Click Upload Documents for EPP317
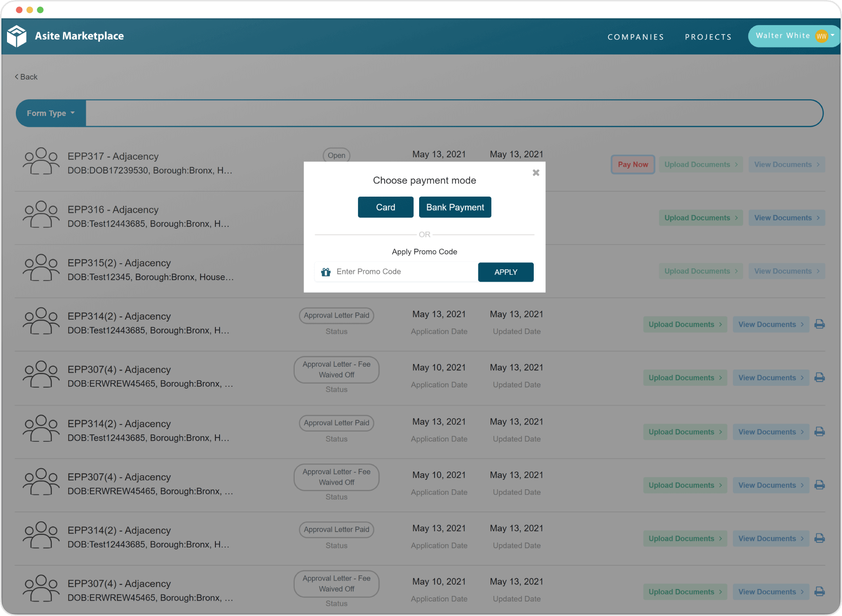Screen dimensions: 842x616 [x=701, y=164]
